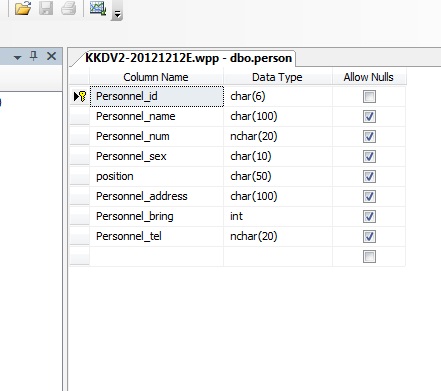Uncheck Allow Nulls for Personnel_tel
The height and width of the screenshot is (391, 441).
coord(369,237)
